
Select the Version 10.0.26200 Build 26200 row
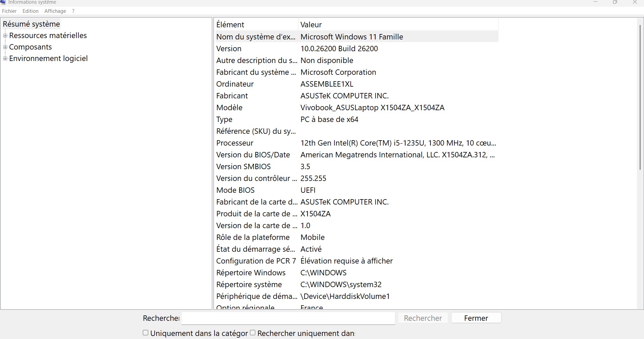coord(357,49)
